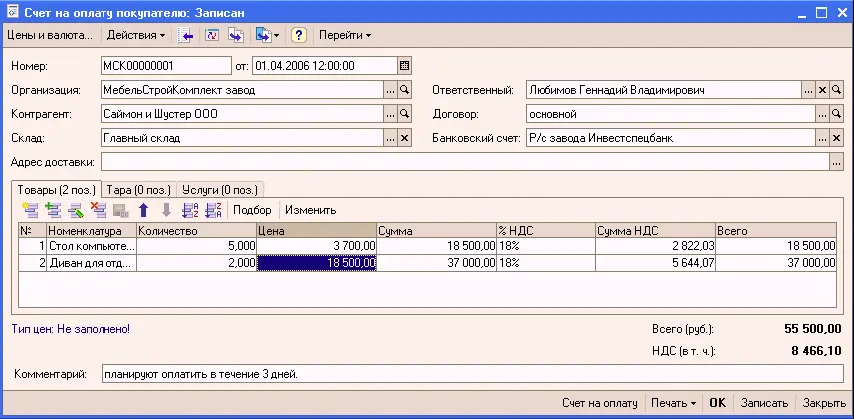Select the VAT sum cell 5 644,07

(x=655, y=263)
